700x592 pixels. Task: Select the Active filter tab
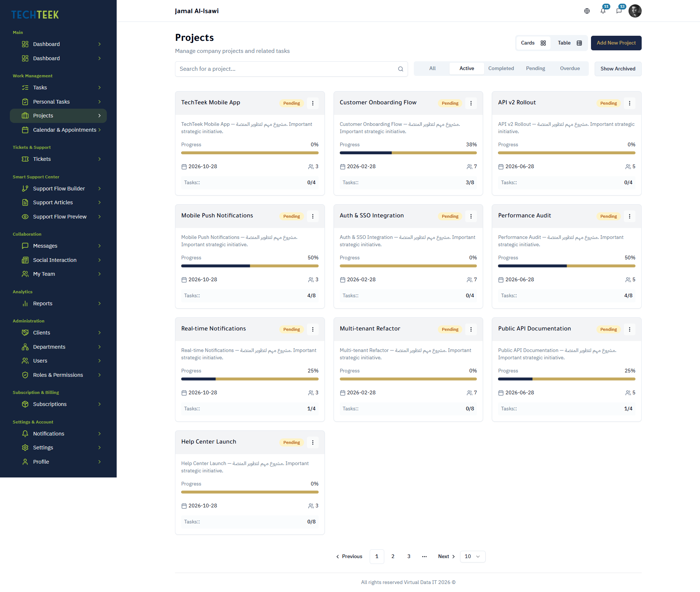(x=467, y=69)
